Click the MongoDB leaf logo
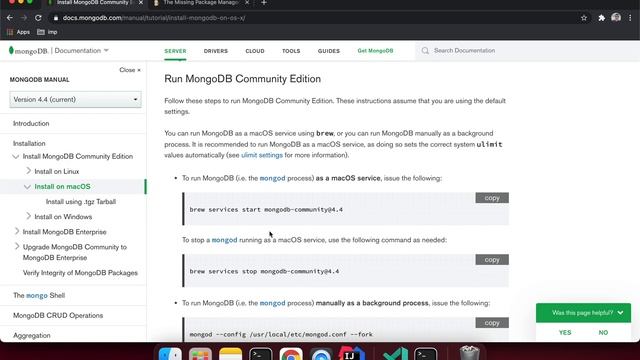The height and width of the screenshot is (360, 640). coord(11,51)
